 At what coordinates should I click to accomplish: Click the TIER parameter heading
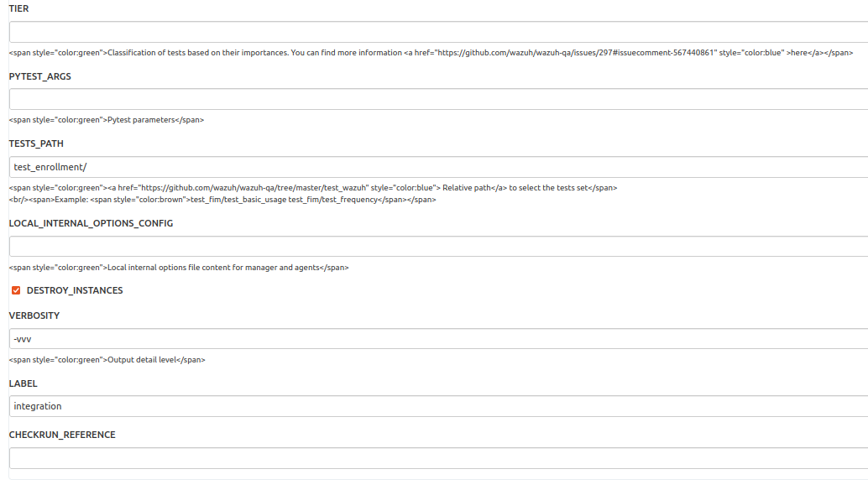pos(16,8)
